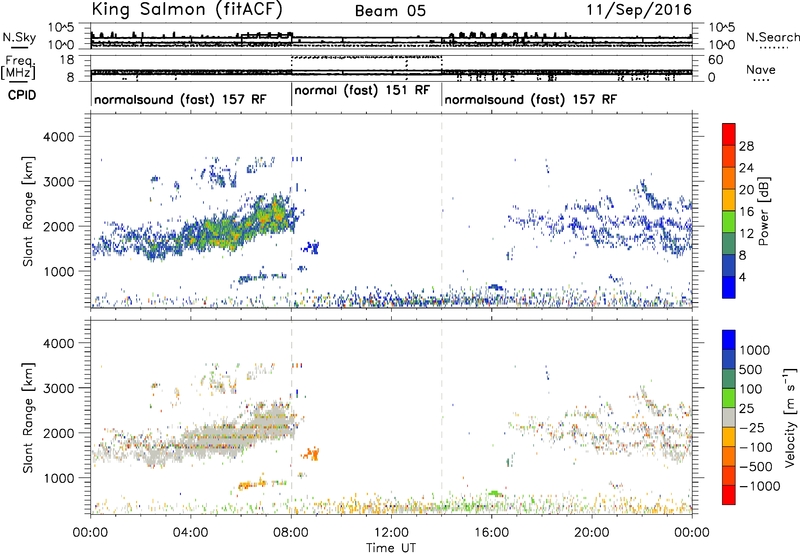Click the date '11/Sep/2016'

(x=639, y=10)
